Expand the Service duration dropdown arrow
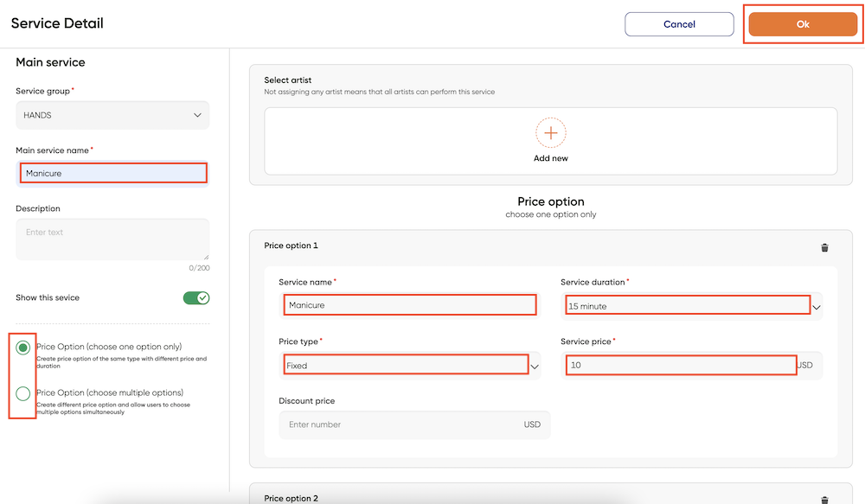The image size is (865, 504). [x=817, y=307]
